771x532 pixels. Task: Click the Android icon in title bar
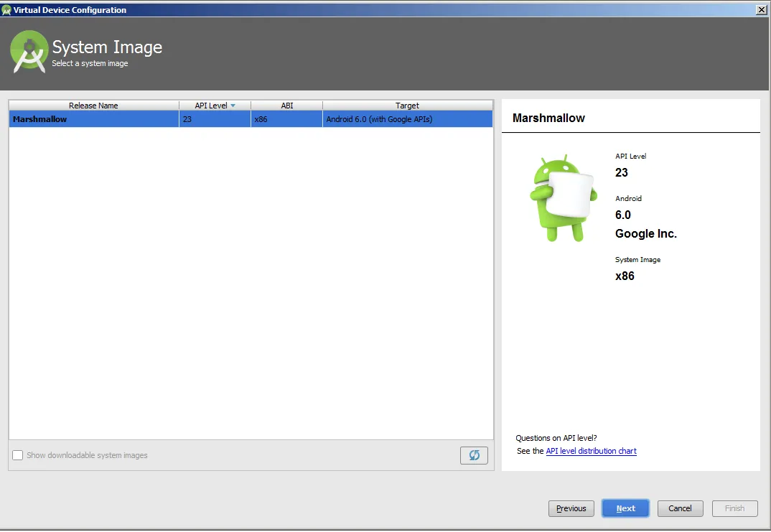pos(6,10)
